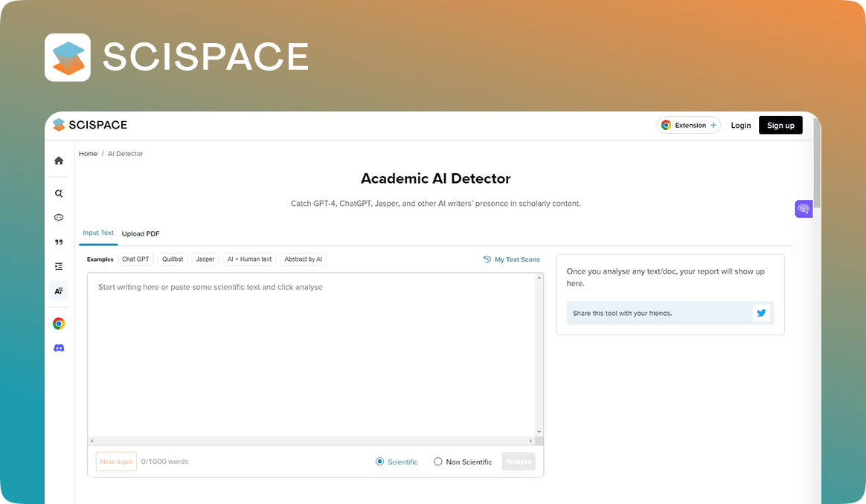Load the Abstract by AI example
The width and height of the screenshot is (866, 504).
tap(304, 259)
